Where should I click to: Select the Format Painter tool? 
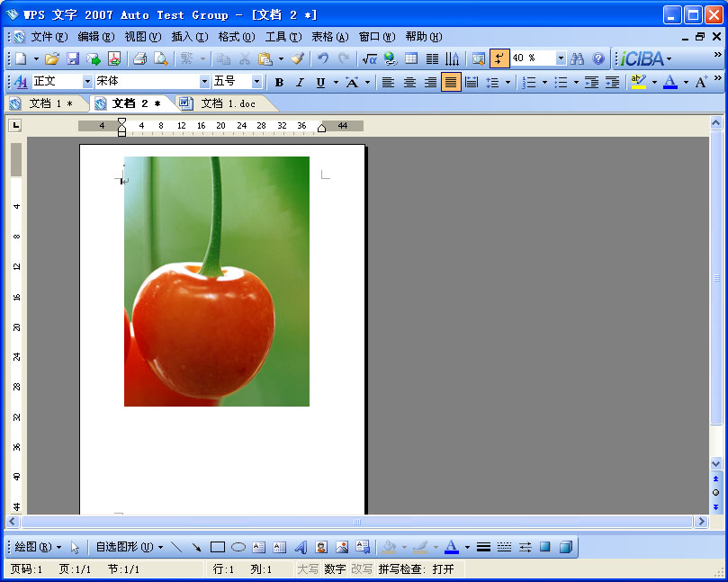click(x=297, y=58)
